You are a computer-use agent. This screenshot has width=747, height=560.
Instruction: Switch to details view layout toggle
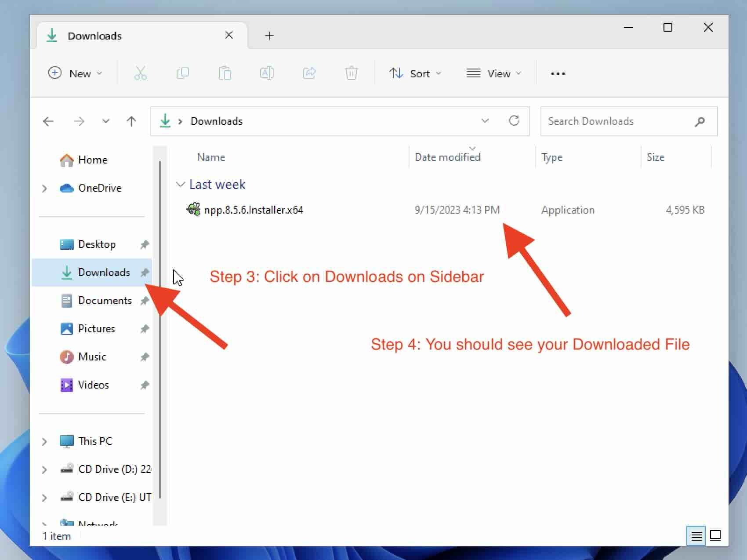coord(696,535)
